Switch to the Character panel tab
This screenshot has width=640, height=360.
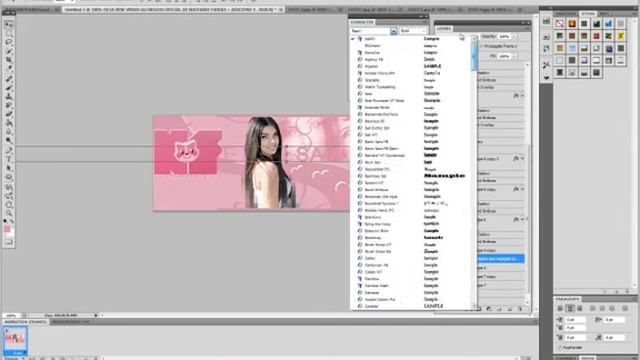(362, 22)
